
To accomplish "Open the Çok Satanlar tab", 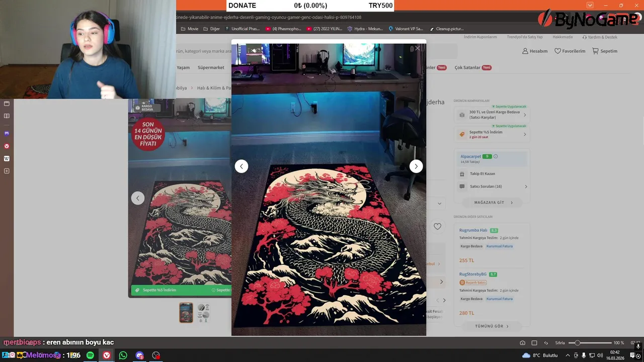I will pyautogui.click(x=472, y=67).
